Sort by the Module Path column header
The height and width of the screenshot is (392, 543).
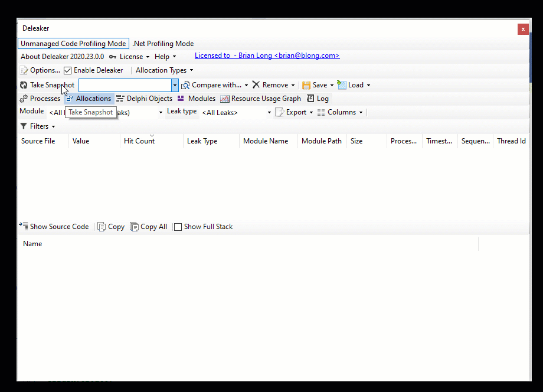coord(322,141)
